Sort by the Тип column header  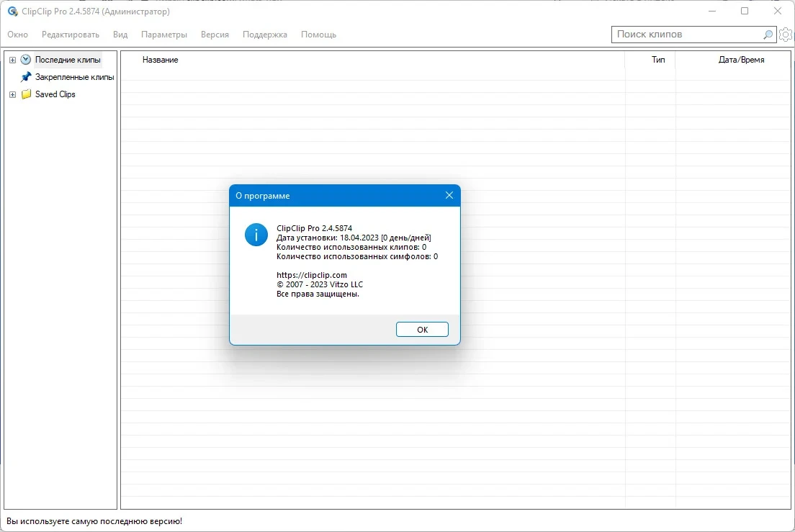pos(658,60)
